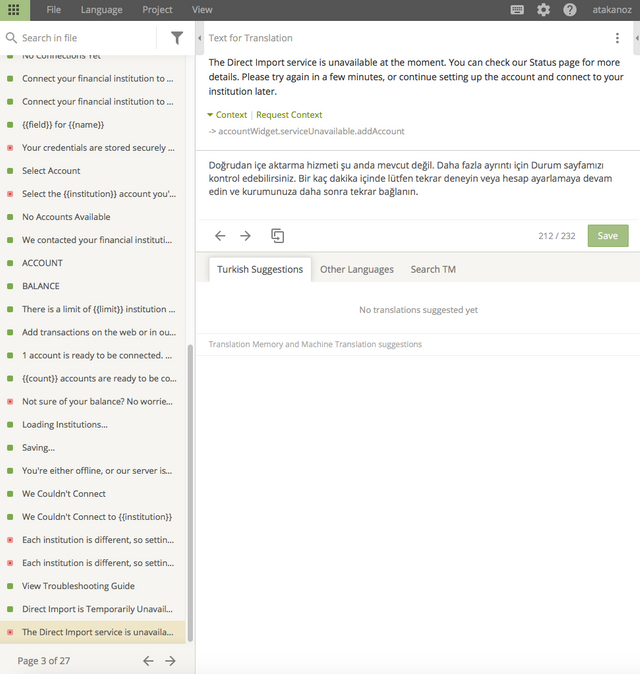
Task: Select 'No Accounts Available' string
Action: 93,217
